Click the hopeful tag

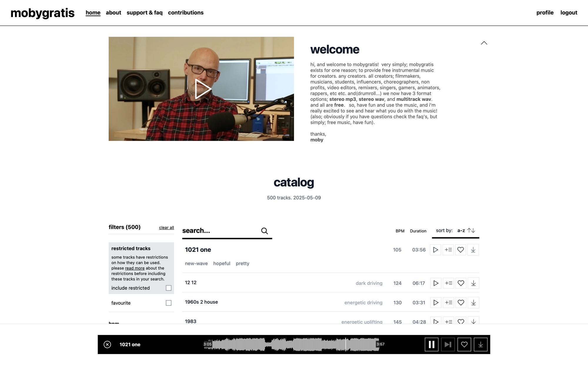tap(222, 263)
